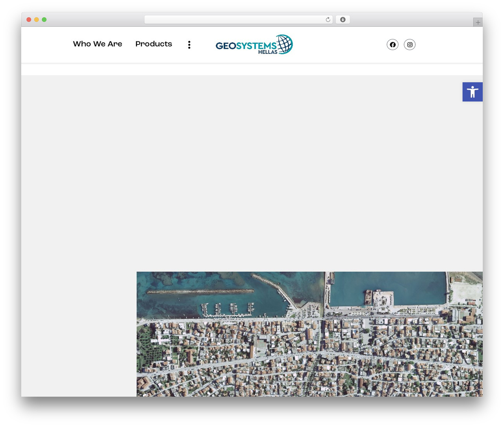Click the browser download icon

click(343, 20)
